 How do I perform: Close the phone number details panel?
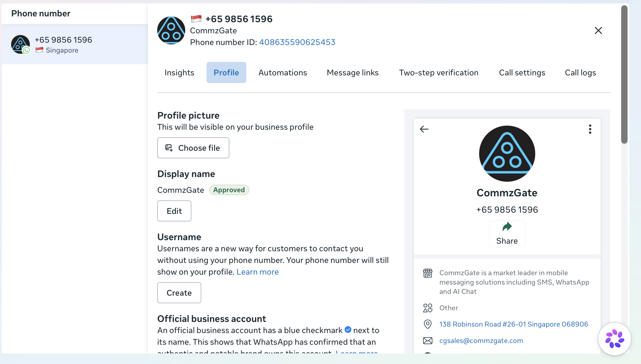598,30
